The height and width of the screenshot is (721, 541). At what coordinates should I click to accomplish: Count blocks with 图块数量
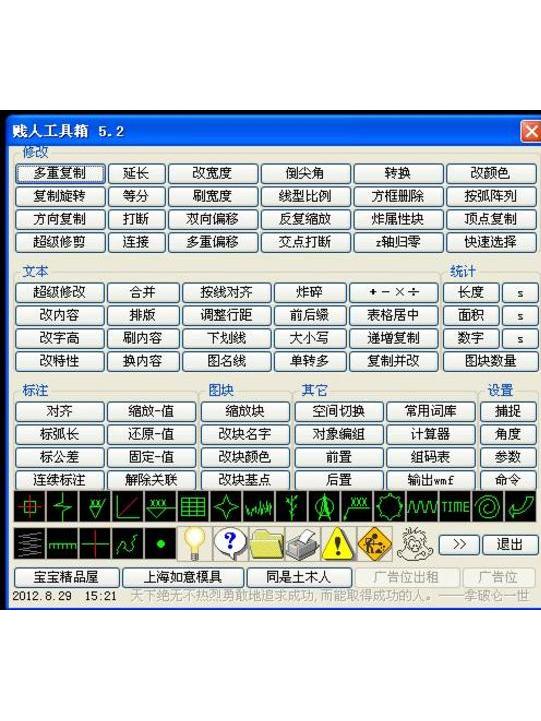(x=490, y=361)
